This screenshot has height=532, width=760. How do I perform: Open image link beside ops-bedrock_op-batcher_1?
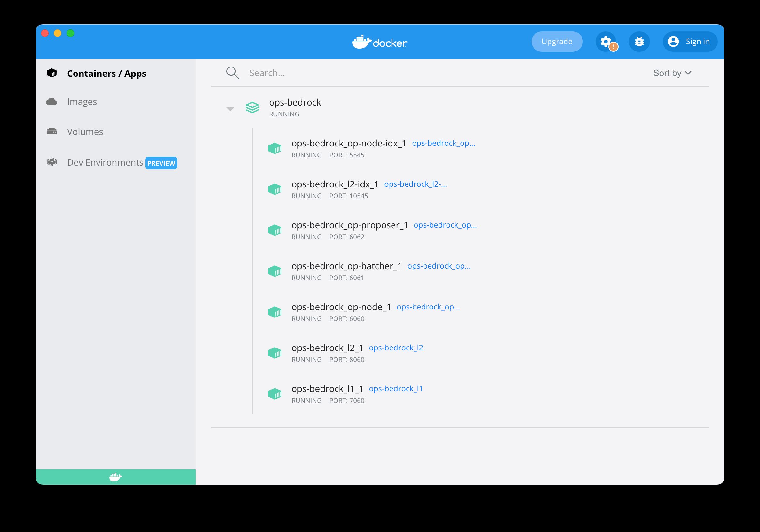pyautogui.click(x=439, y=266)
